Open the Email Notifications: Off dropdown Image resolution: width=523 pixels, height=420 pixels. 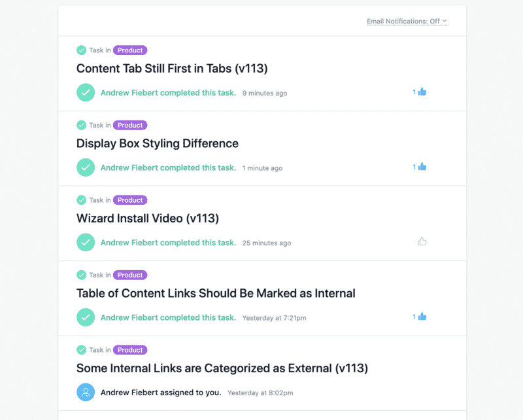click(x=407, y=22)
